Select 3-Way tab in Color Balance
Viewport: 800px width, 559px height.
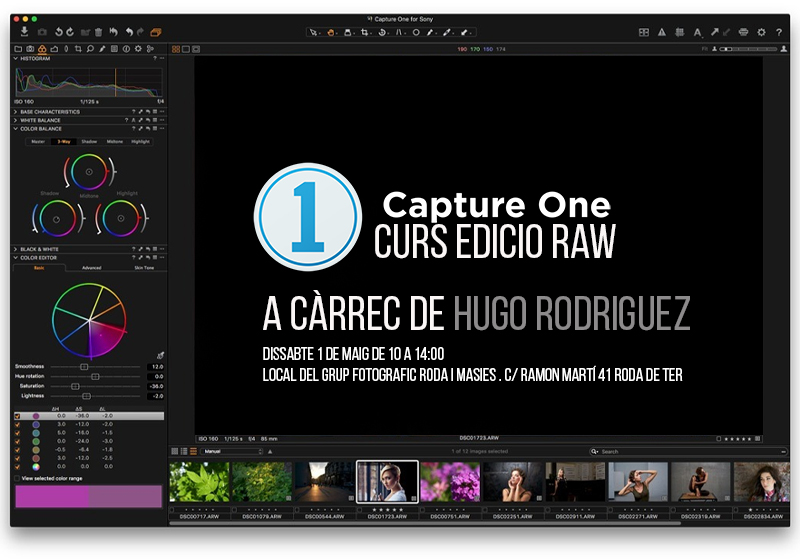click(64, 142)
